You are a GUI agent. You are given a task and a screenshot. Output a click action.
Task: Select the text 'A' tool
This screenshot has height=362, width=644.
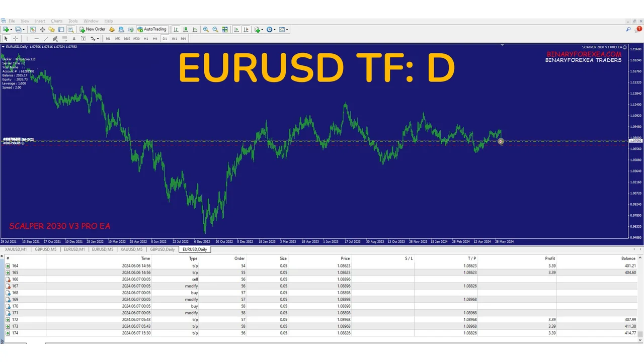pos(74,39)
